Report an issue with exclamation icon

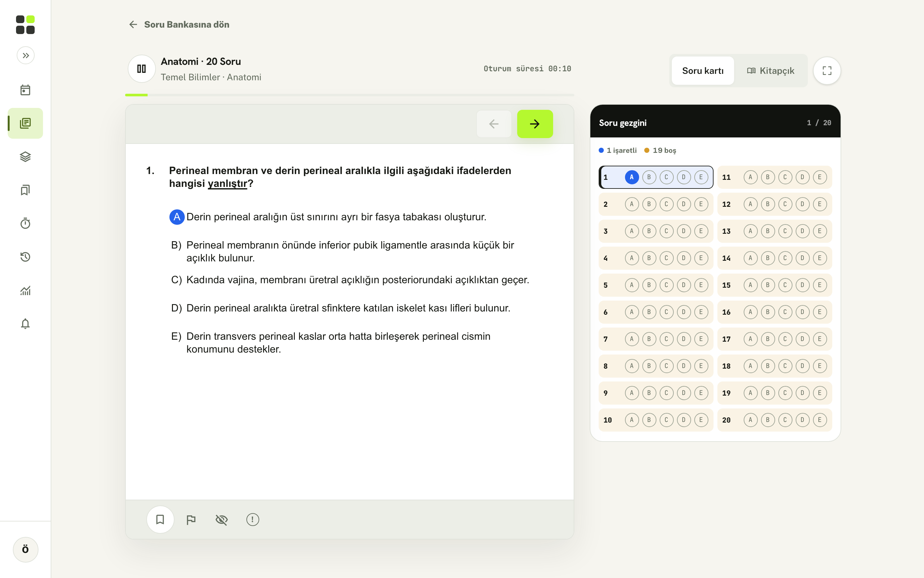tap(252, 520)
